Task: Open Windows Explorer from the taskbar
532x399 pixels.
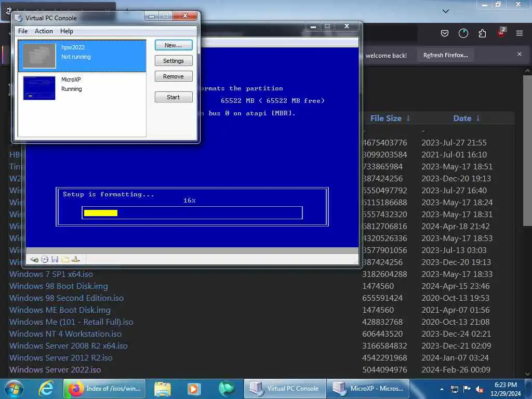Action: (x=163, y=389)
